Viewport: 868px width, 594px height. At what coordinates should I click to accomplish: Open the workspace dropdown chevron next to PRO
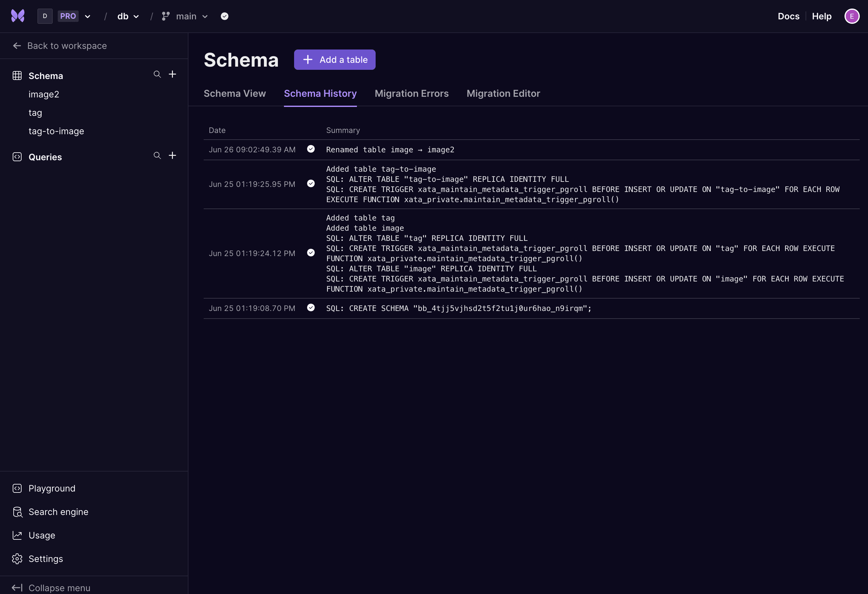tap(88, 16)
